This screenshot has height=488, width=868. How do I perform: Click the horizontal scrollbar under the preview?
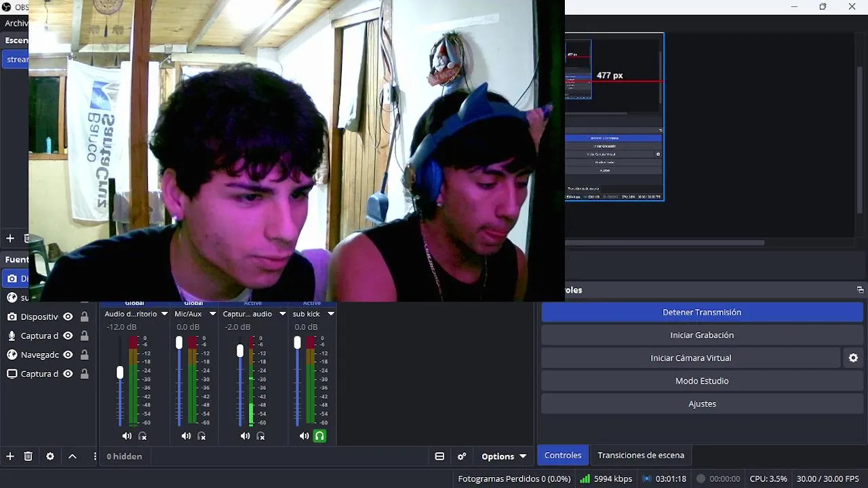665,242
